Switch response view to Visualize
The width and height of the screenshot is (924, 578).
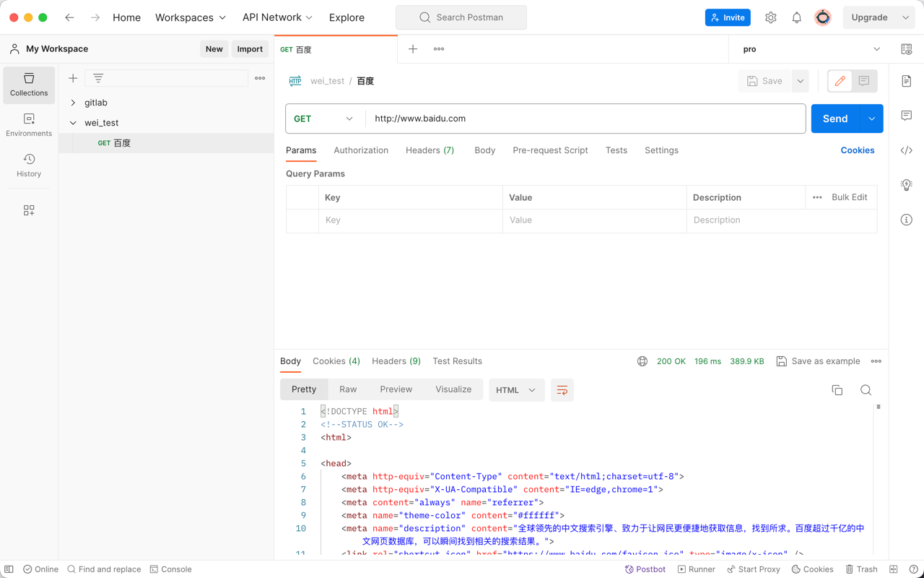[453, 389]
